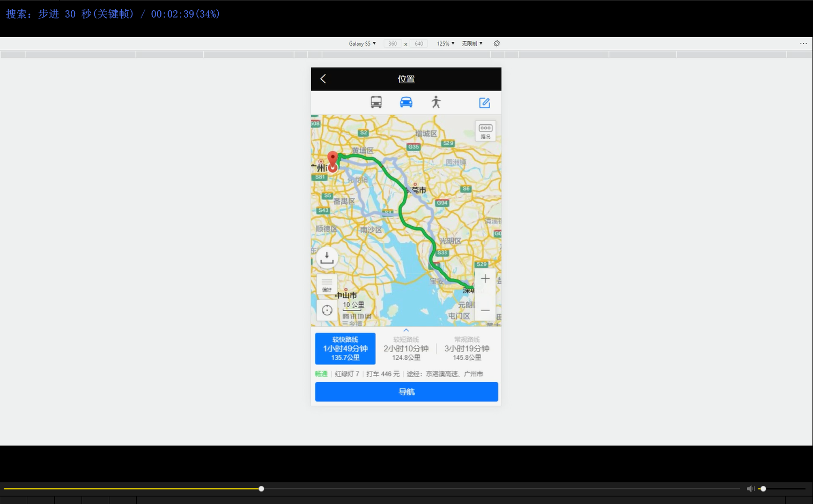Click the 640 height input field
Viewport: 813px width, 504px height.
click(419, 43)
